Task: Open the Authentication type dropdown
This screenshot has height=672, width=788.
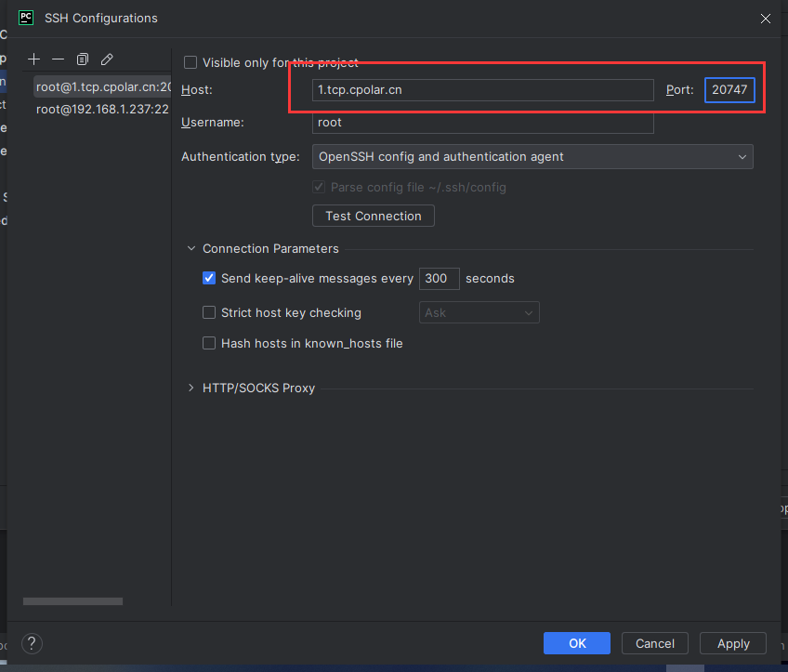Action: 532,157
